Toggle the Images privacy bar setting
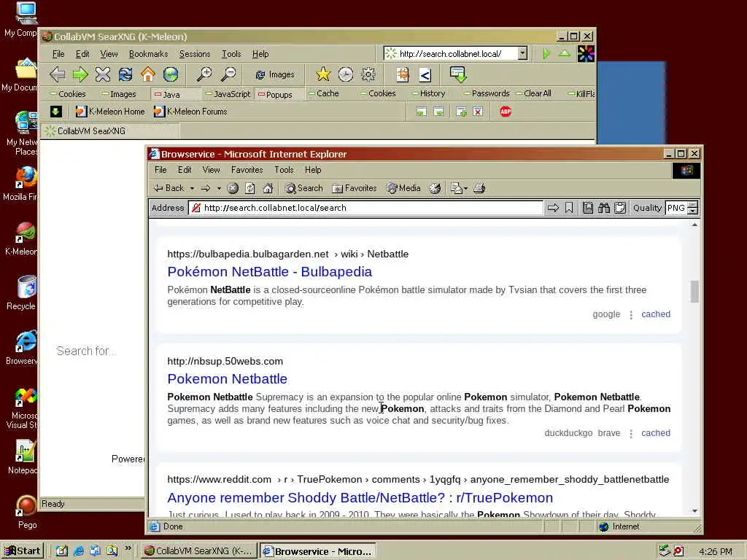Image resolution: width=747 pixels, height=560 pixels. (x=119, y=94)
